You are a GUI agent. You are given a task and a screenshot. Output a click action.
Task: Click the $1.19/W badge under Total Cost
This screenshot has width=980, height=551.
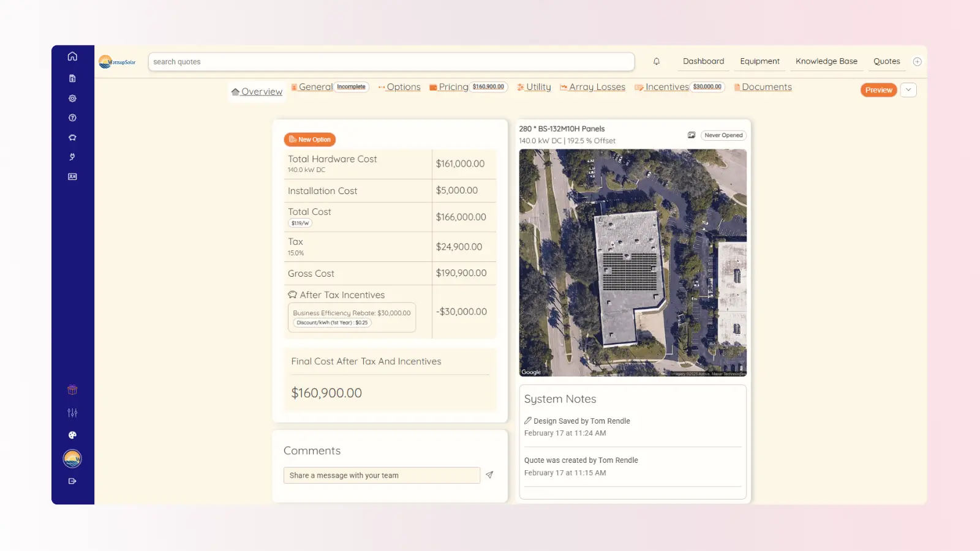[300, 223]
